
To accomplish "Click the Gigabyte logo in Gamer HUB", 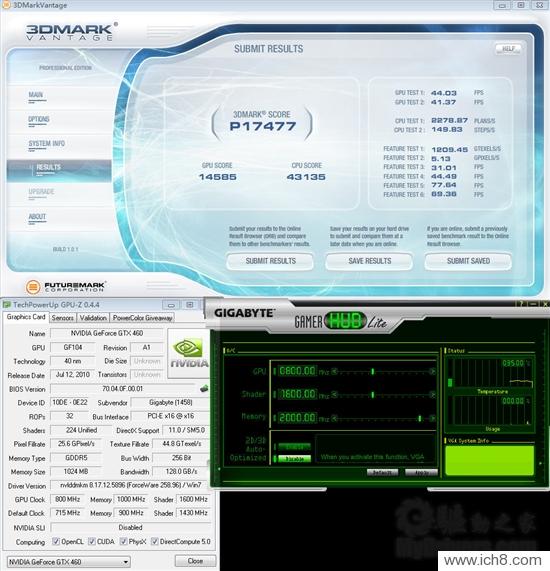I will coord(244,313).
